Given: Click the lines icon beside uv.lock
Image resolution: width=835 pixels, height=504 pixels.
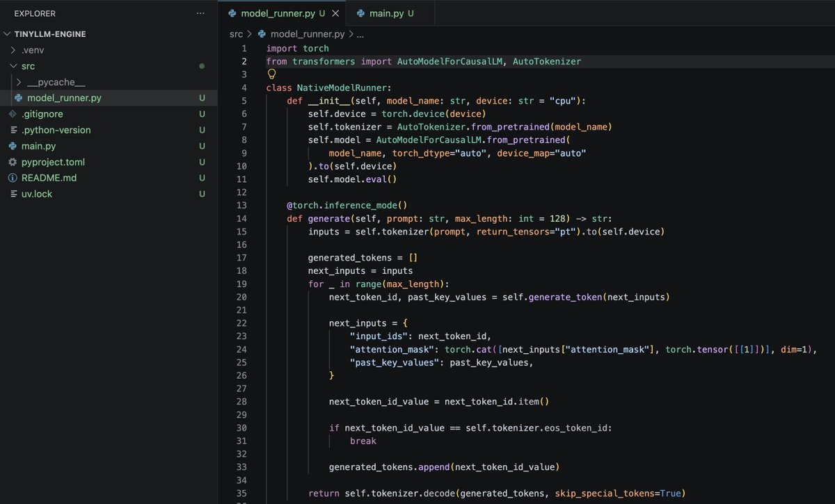Looking at the screenshot, I should pos(13,194).
